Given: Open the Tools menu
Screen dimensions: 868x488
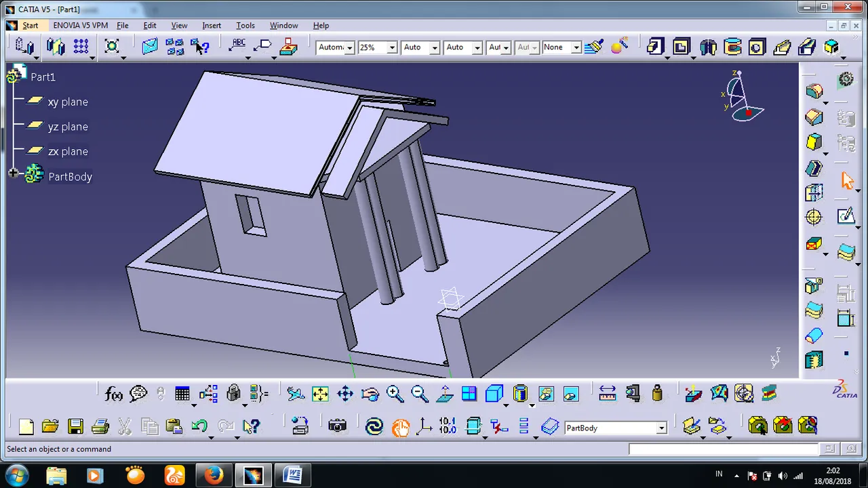Looking at the screenshot, I should 245,26.
